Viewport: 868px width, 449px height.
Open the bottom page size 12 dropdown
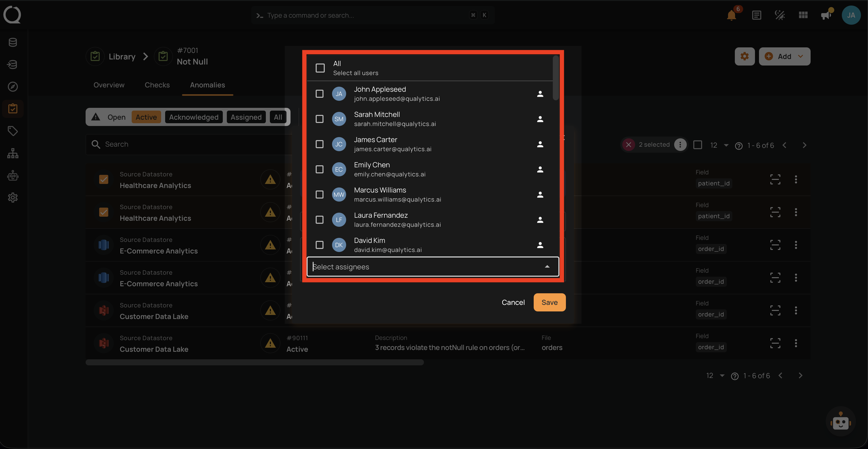(x=715, y=375)
